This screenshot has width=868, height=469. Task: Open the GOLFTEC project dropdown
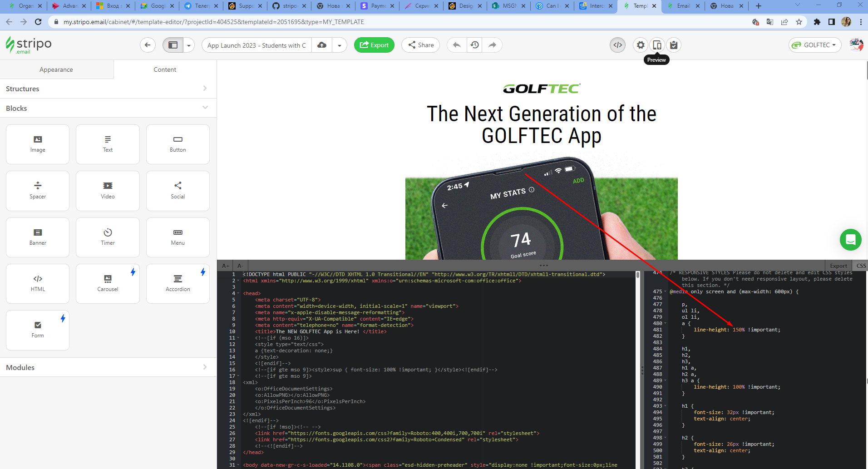815,45
